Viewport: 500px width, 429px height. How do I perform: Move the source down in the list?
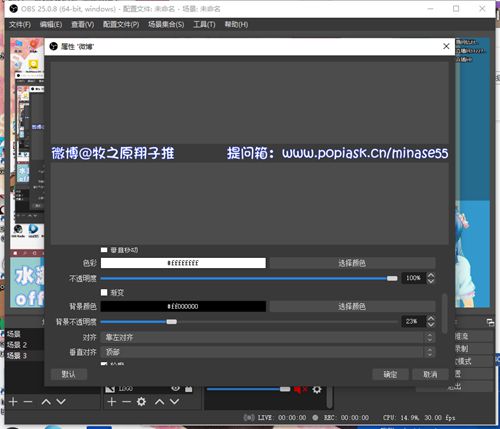[174, 402]
